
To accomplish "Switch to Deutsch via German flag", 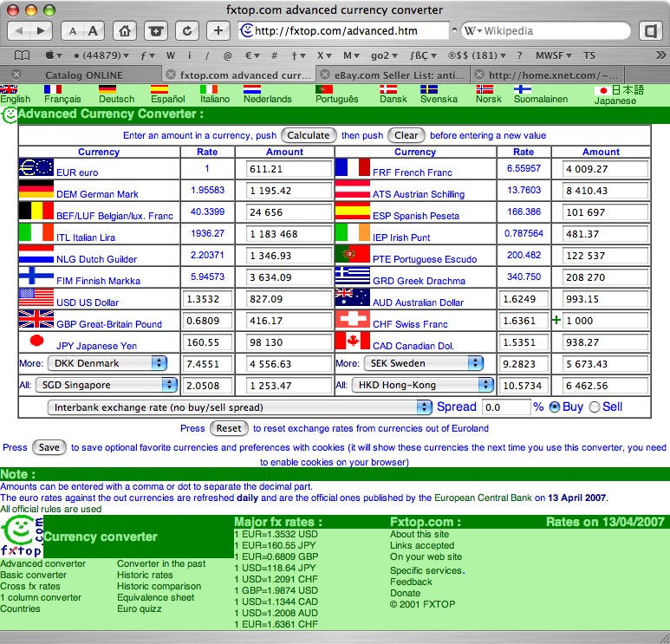I will (107, 89).
